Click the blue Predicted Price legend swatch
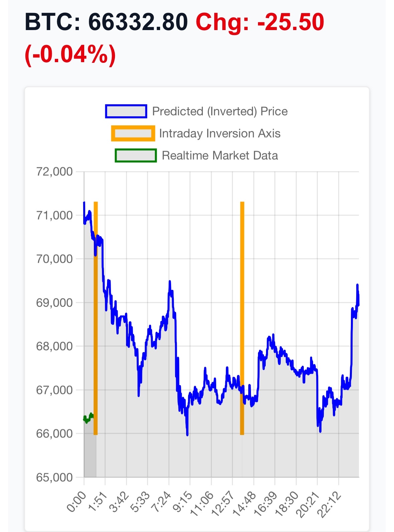Image resolution: width=394 pixels, height=532 pixels. tap(126, 111)
